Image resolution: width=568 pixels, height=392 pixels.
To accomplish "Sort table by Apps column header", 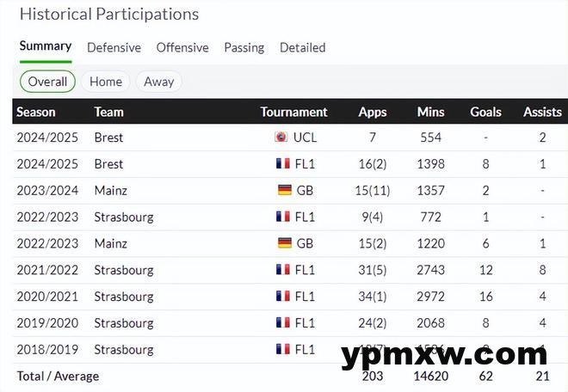I will (373, 112).
